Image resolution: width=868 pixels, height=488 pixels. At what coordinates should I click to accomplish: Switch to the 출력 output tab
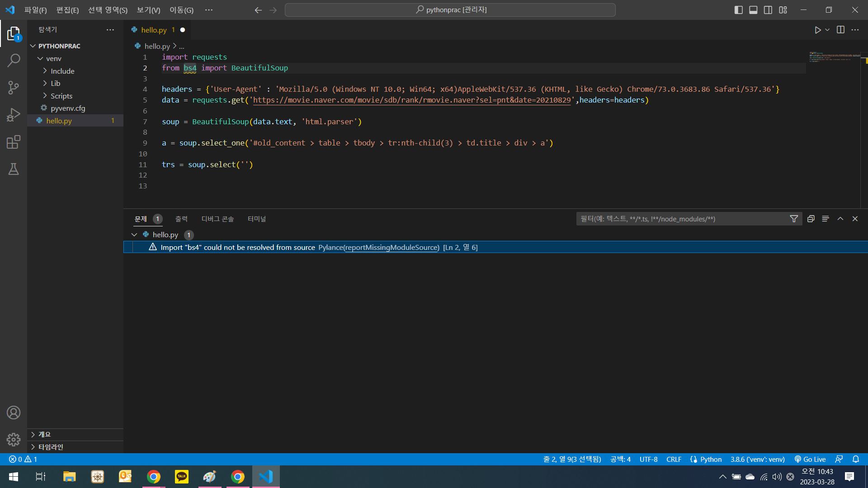pyautogui.click(x=181, y=219)
